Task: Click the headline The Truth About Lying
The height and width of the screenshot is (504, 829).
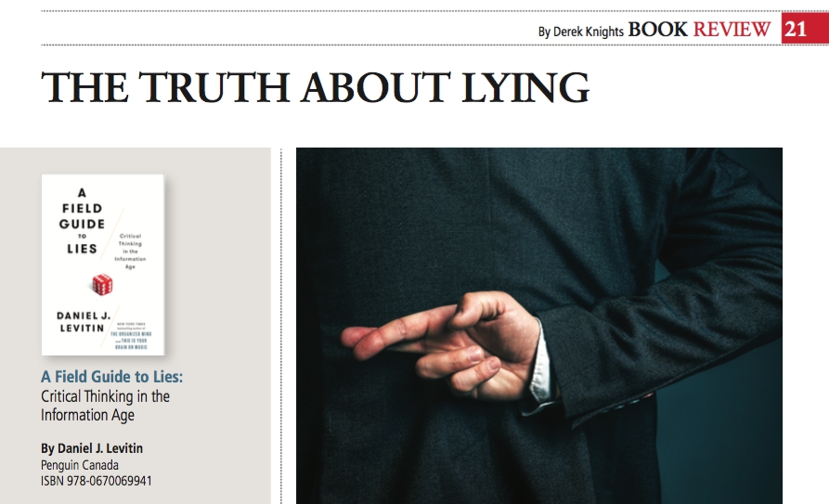Action: tap(315, 88)
